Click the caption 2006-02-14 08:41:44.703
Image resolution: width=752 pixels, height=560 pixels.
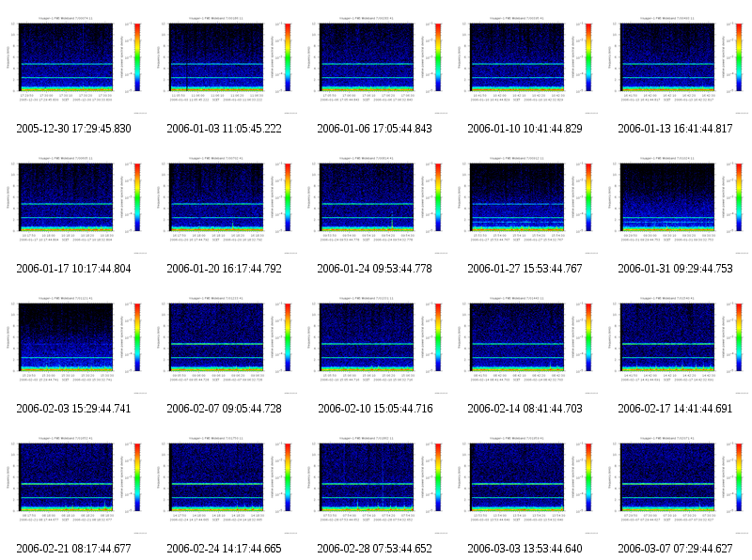pyautogui.click(x=525, y=409)
